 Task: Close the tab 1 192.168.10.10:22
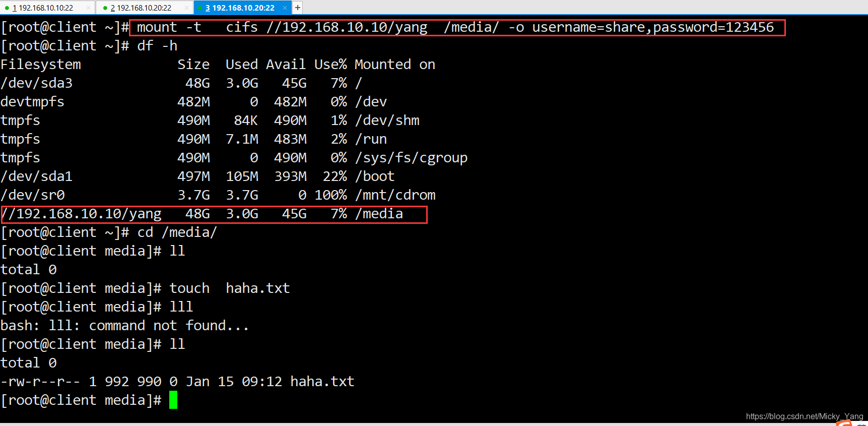[88, 8]
